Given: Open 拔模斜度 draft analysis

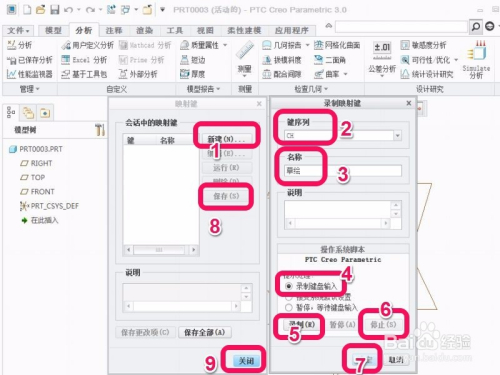Looking at the screenshot, I should (282, 60).
